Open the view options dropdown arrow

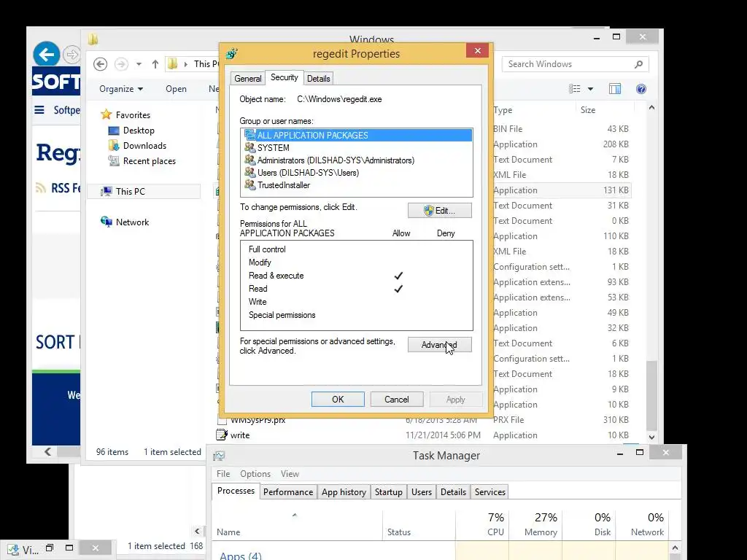point(590,89)
